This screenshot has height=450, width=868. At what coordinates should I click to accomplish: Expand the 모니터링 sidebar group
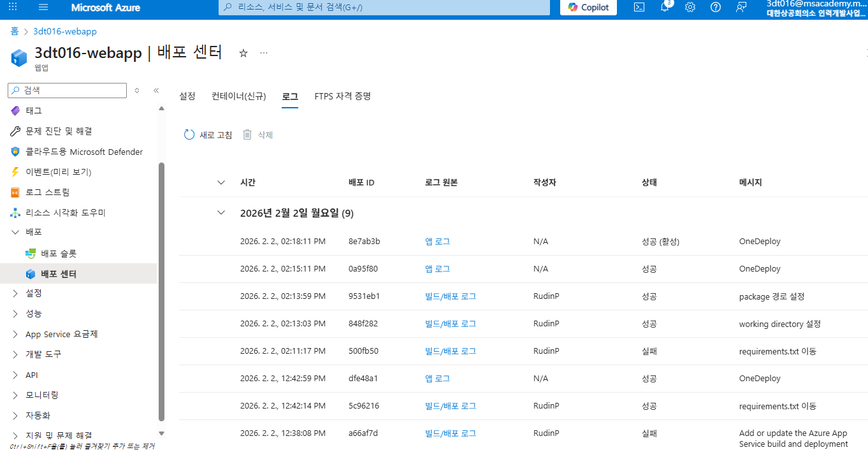[x=15, y=395]
